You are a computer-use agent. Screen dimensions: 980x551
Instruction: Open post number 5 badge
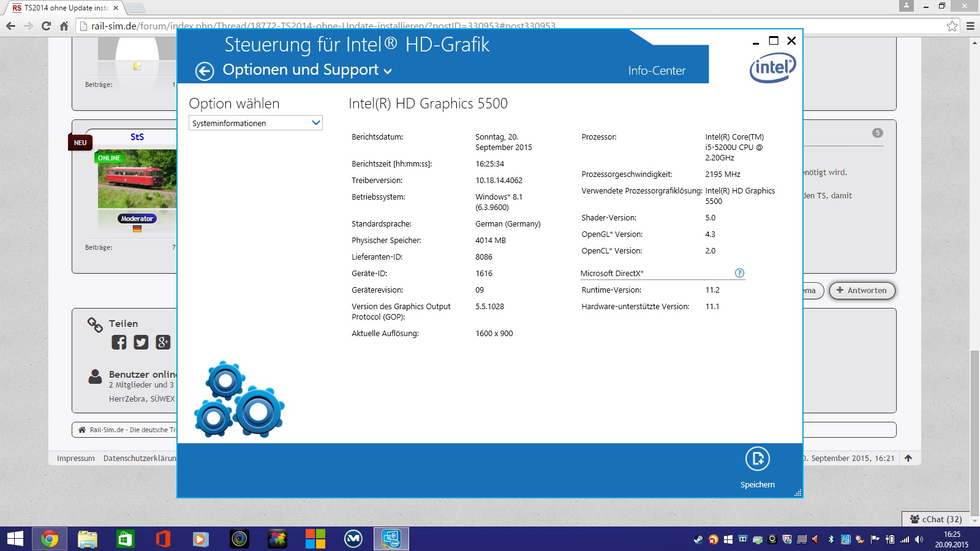pyautogui.click(x=878, y=133)
